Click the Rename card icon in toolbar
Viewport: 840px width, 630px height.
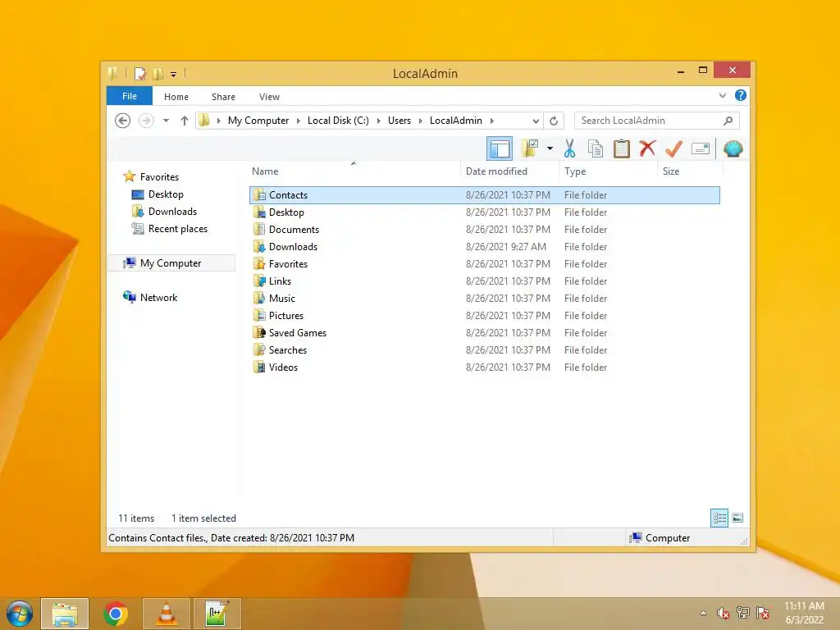pos(701,148)
